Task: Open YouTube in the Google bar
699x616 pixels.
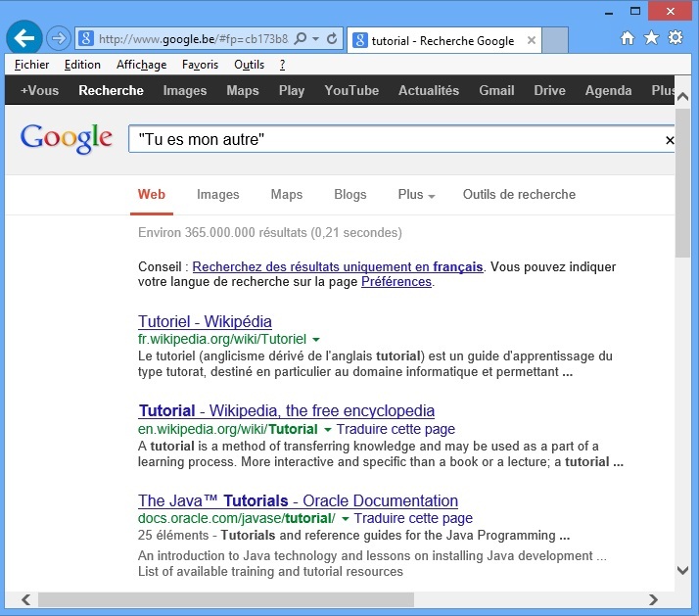Action: point(351,90)
